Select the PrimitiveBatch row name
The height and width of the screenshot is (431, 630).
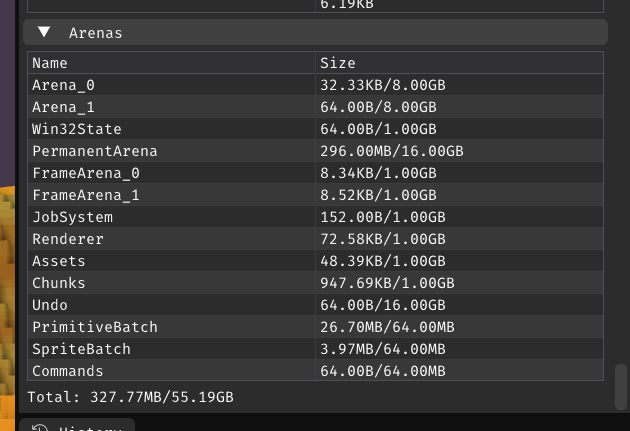tap(95, 327)
